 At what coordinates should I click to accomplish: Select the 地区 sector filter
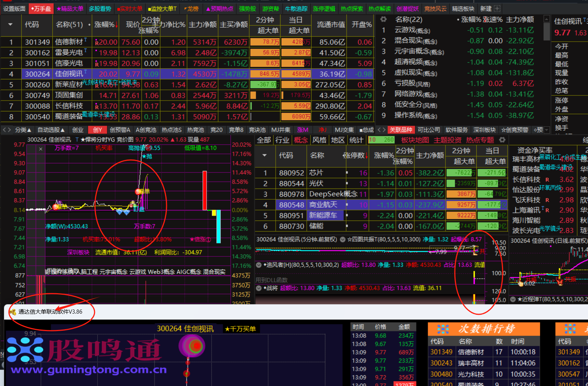[338, 140]
